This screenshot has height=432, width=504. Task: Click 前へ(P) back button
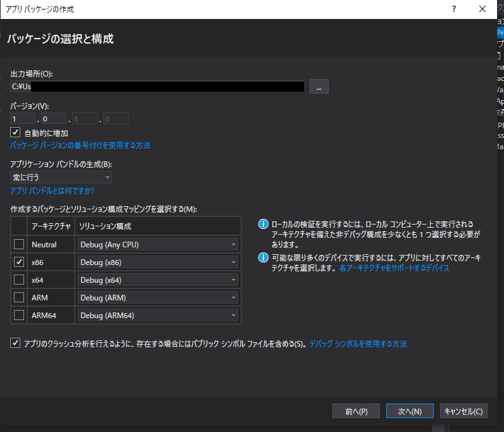(356, 411)
